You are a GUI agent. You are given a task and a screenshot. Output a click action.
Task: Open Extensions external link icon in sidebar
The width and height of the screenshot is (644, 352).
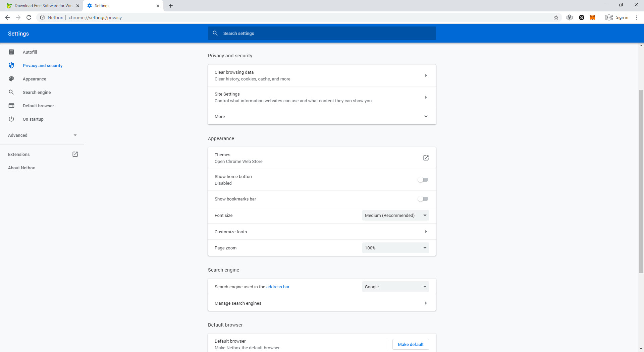75,154
